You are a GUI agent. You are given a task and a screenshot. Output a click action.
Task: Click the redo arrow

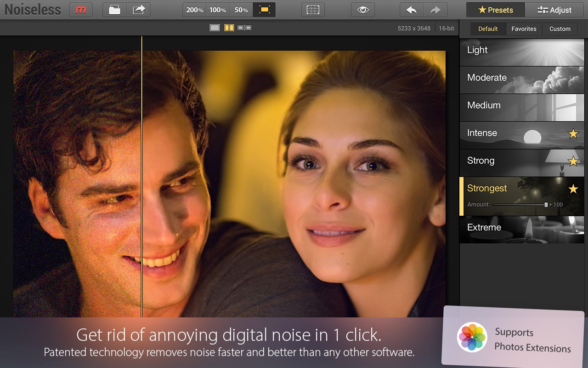[435, 10]
